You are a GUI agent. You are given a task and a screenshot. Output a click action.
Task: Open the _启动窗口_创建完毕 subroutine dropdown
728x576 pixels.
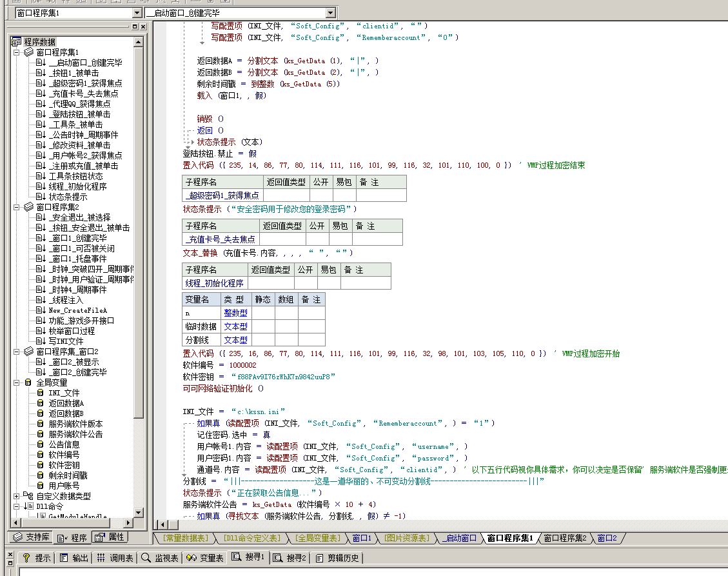tap(331, 13)
